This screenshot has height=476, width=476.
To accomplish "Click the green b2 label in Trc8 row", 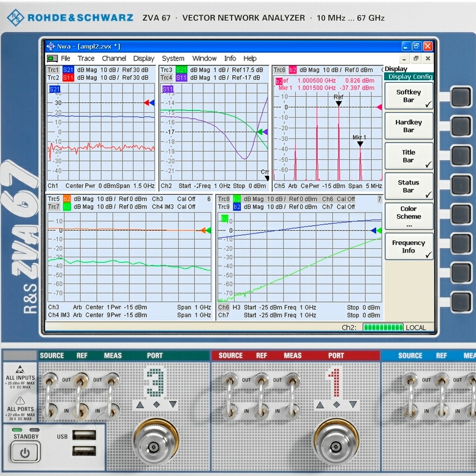I will click(x=237, y=199).
